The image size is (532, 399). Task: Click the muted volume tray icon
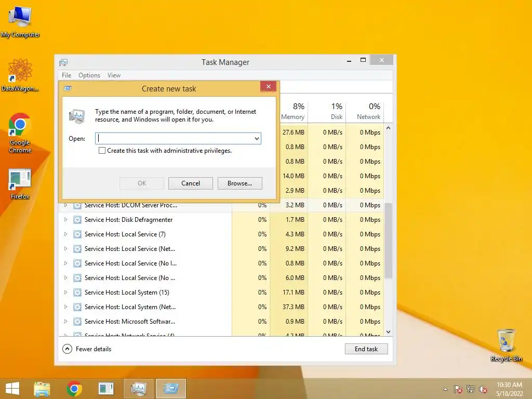click(483, 389)
